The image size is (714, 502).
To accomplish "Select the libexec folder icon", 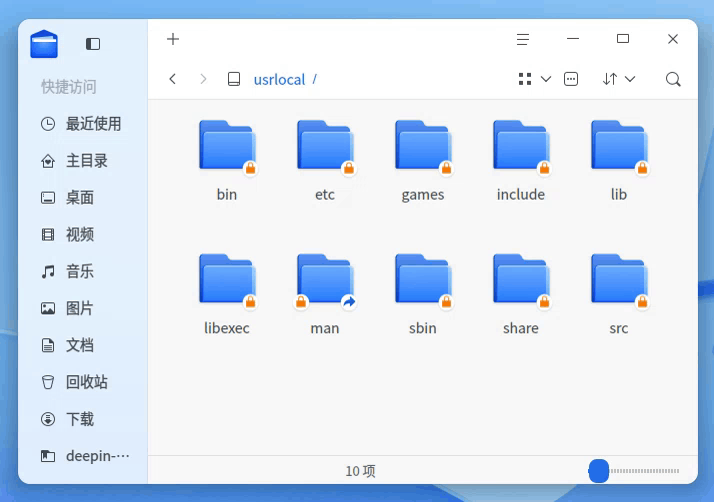I will [x=227, y=280].
